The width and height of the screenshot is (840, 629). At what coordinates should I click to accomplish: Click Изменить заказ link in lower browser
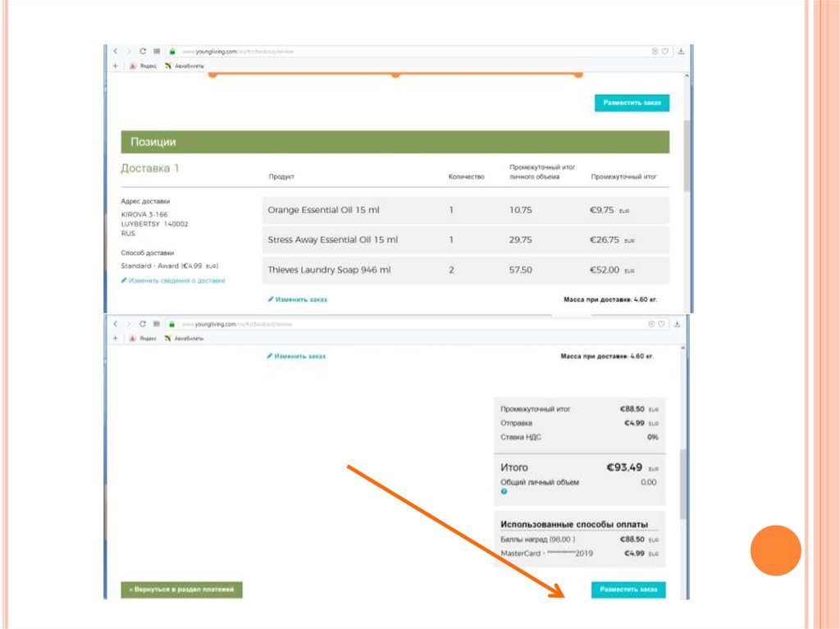click(x=296, y=356)
